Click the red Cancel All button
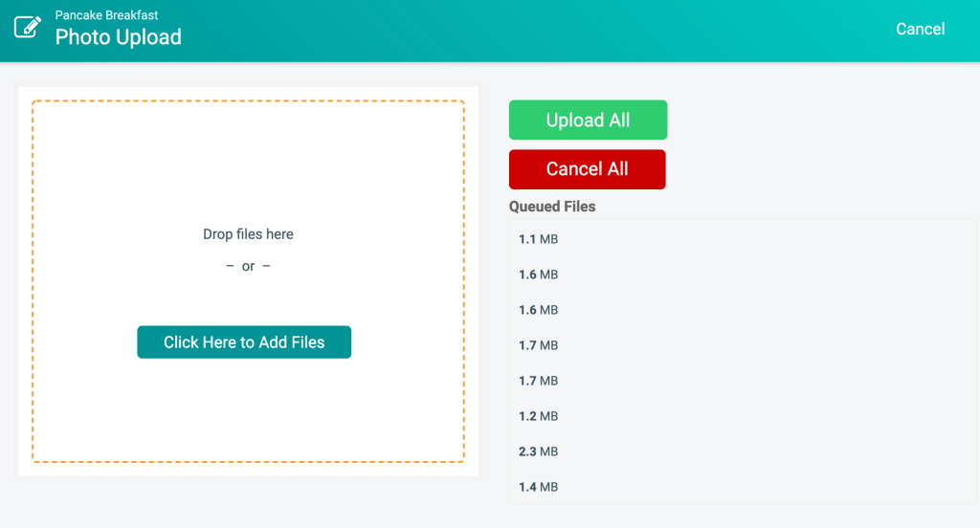The height and width of the screenshot is (528, 980). click(588, 169)
